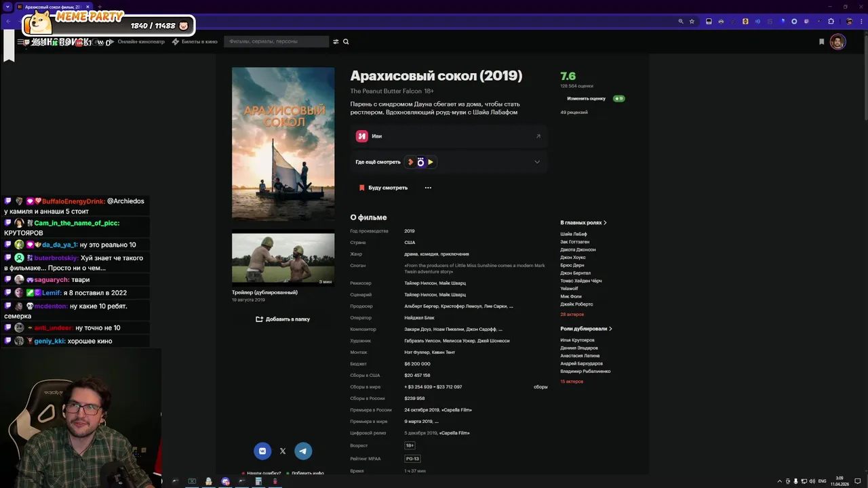The image size is (868, 488).
Task: Expand the В главных ролях cast list
Action: [x=583, y=222]
